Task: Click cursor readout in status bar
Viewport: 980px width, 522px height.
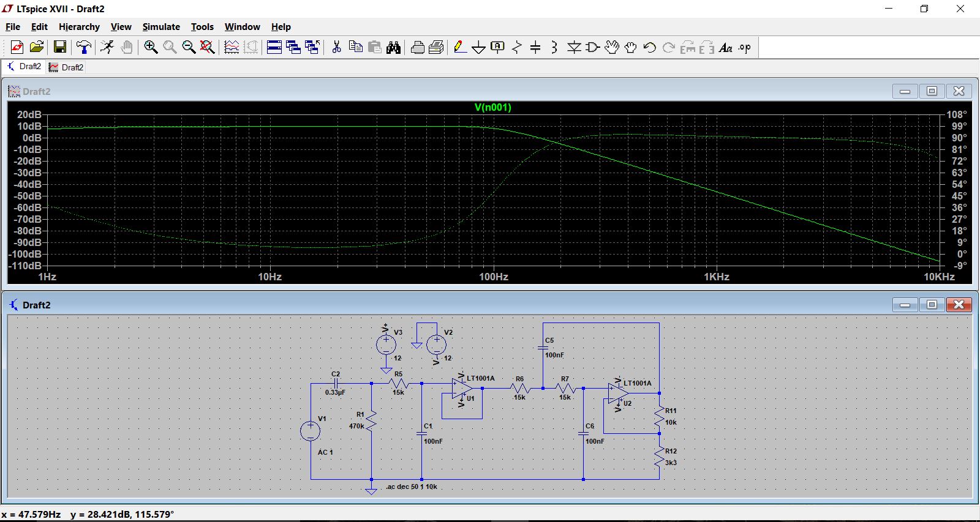Action: [x=88, y=515]
